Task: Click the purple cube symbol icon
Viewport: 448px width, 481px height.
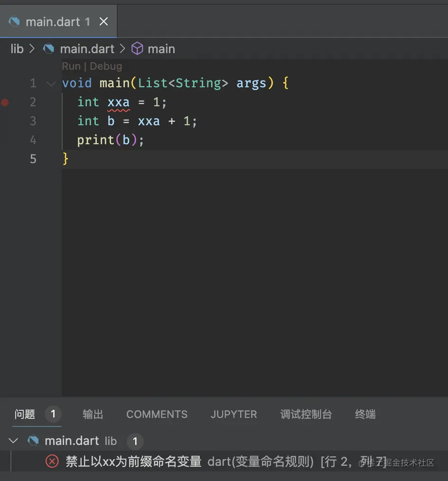Action: pos(137,49)
